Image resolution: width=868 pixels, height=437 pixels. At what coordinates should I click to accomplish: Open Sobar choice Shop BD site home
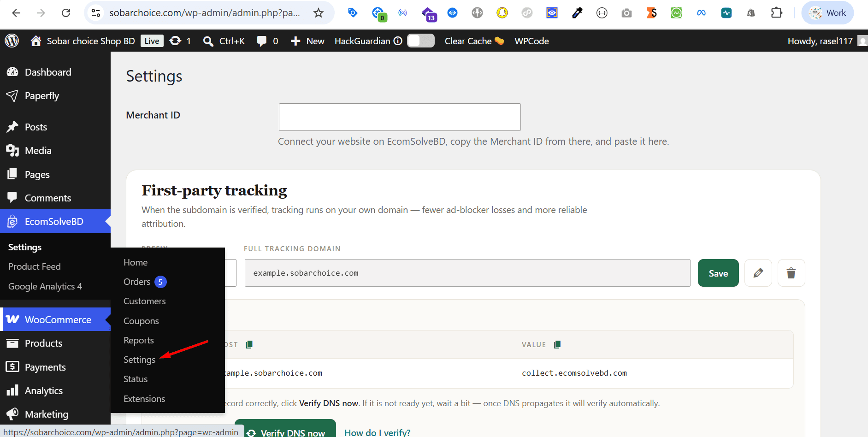click(x=83, y=41)
